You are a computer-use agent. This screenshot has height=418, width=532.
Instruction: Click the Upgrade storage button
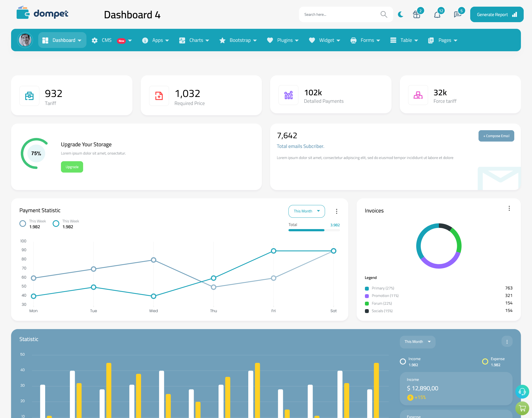pos(72,167)
